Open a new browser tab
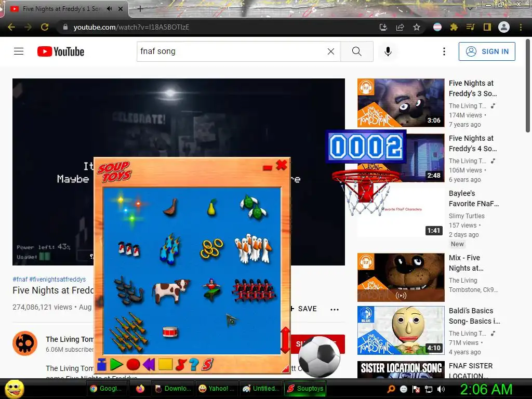Screen dimensions: 532x399 (140, 9)
